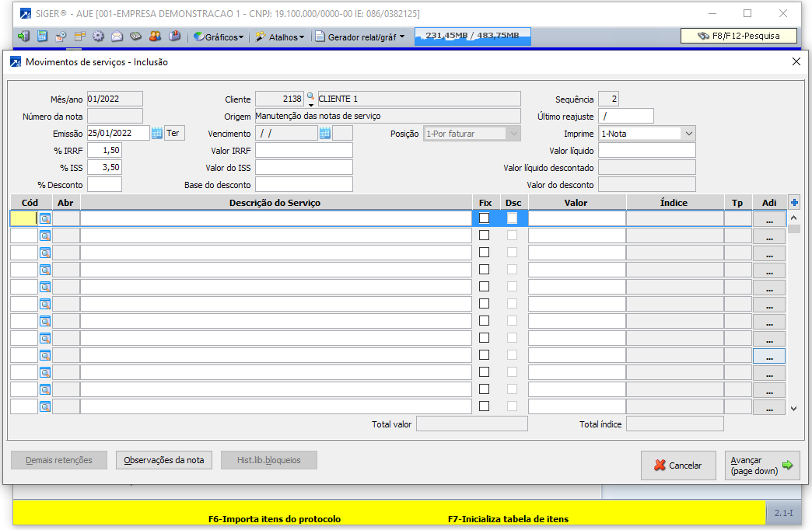The width and height of the screenshot is (812, 530).
Task: Click the grid scrollbar up arrow
Action: click(x=794, y=218)
